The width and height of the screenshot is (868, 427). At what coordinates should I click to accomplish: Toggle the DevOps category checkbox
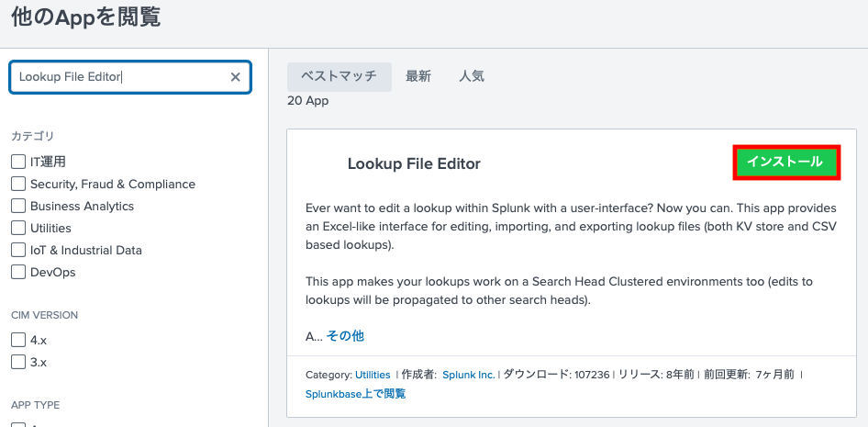tap(18, 273)
